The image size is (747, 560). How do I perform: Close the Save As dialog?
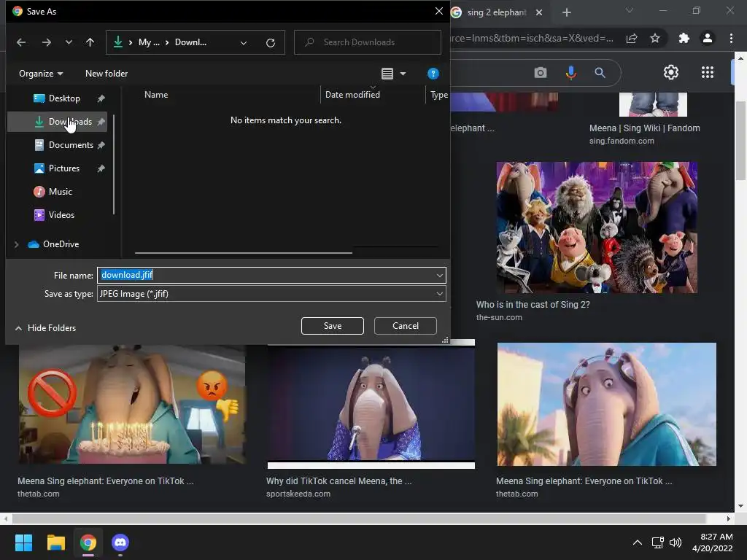pos(438,11)
